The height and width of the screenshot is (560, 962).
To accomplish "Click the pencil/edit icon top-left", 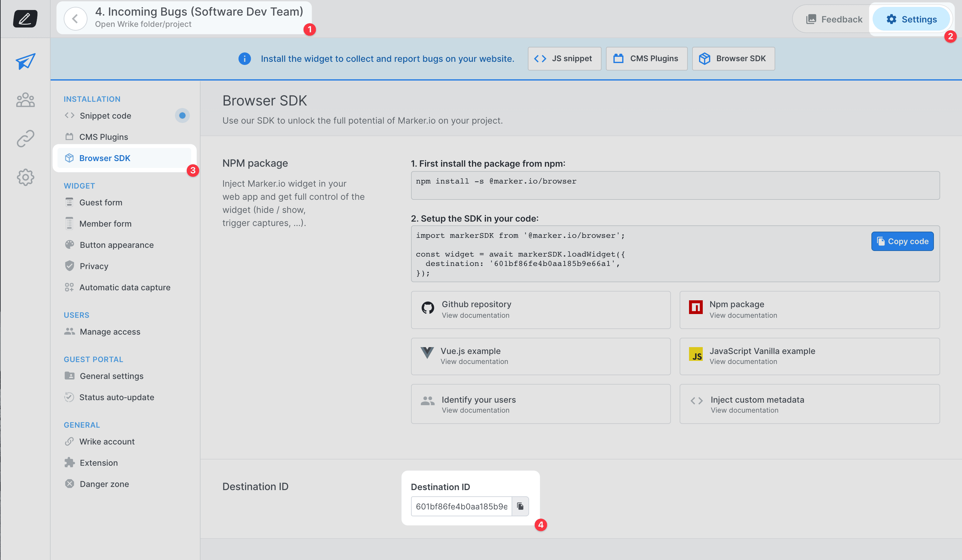I will [x=25, y=19].
